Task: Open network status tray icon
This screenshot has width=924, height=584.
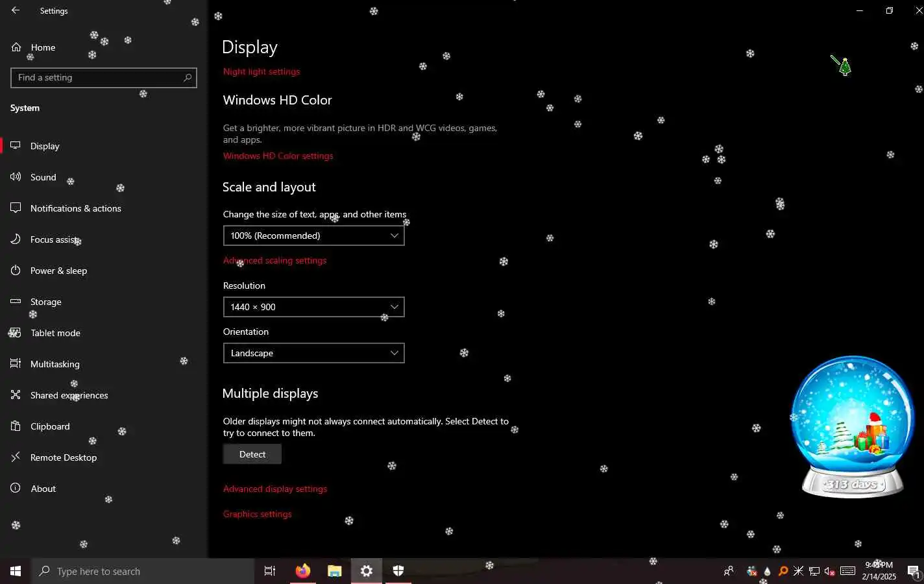Action: (814, 571)
